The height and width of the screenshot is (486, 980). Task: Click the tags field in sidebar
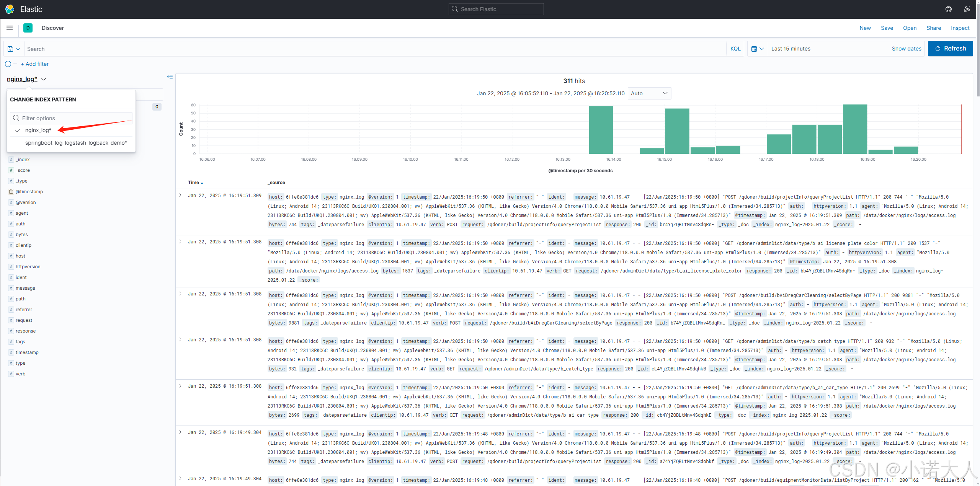click(20, 342)
